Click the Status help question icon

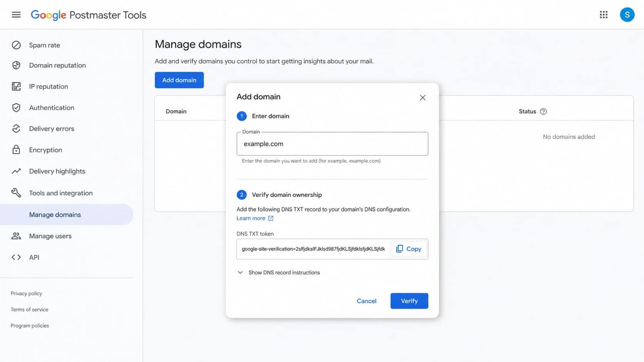click(543, 112)
